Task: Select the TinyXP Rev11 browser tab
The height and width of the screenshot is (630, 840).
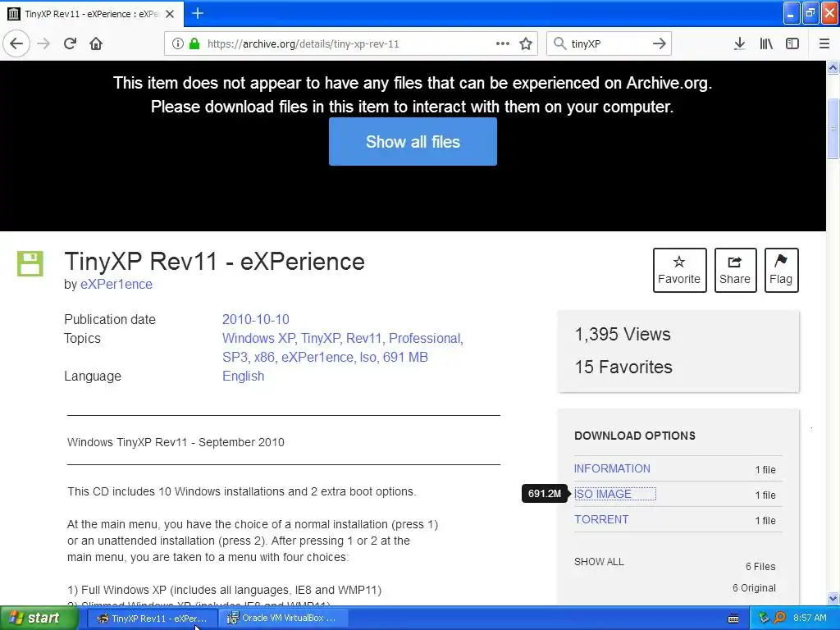Action: pos(92,14)
